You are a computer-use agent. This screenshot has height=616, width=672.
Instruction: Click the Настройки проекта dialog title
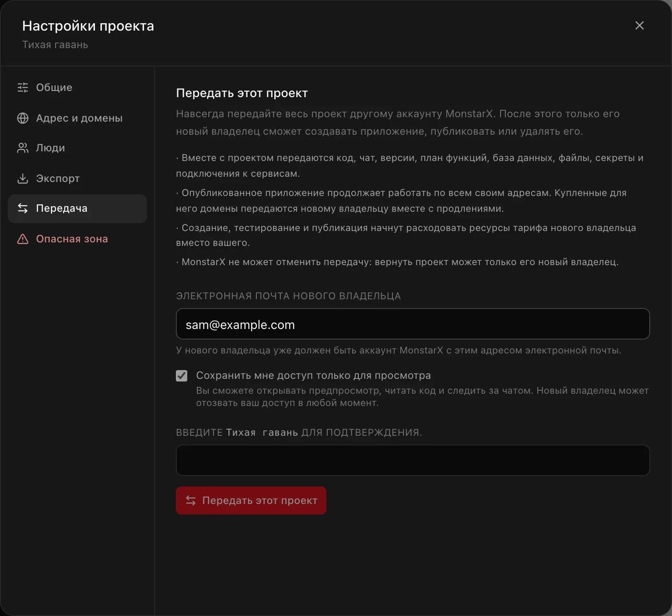tap(88, 26)
